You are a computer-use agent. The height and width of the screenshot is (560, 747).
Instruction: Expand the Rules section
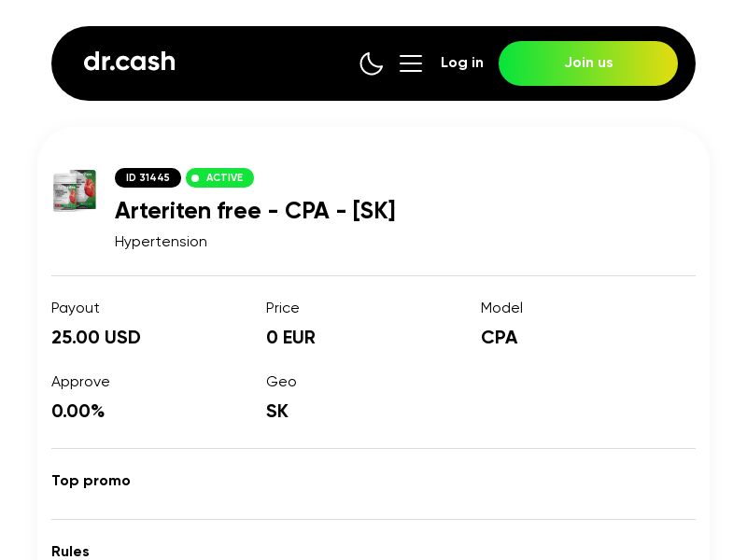coord(70,552)
